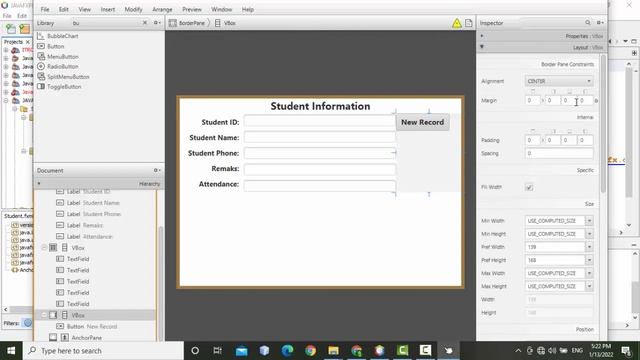Open the Insert menu
The height and width of the screenshot is (360, 640).
point(108,9)
